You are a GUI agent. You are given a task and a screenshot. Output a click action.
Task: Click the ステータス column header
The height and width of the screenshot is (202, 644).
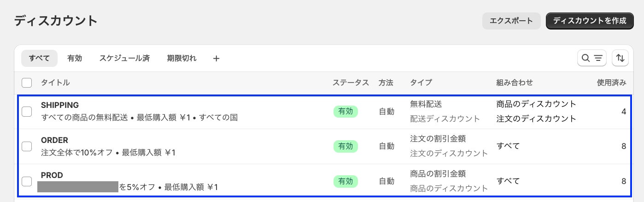351,83
